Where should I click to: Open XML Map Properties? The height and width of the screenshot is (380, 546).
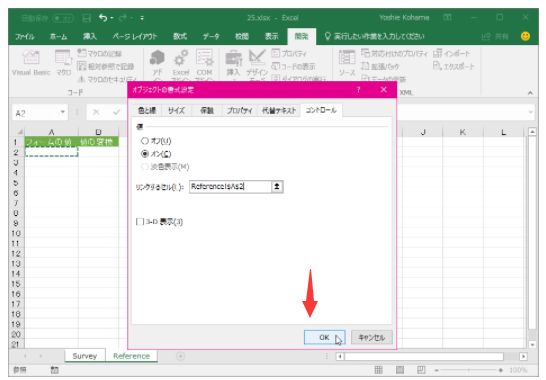394,53
